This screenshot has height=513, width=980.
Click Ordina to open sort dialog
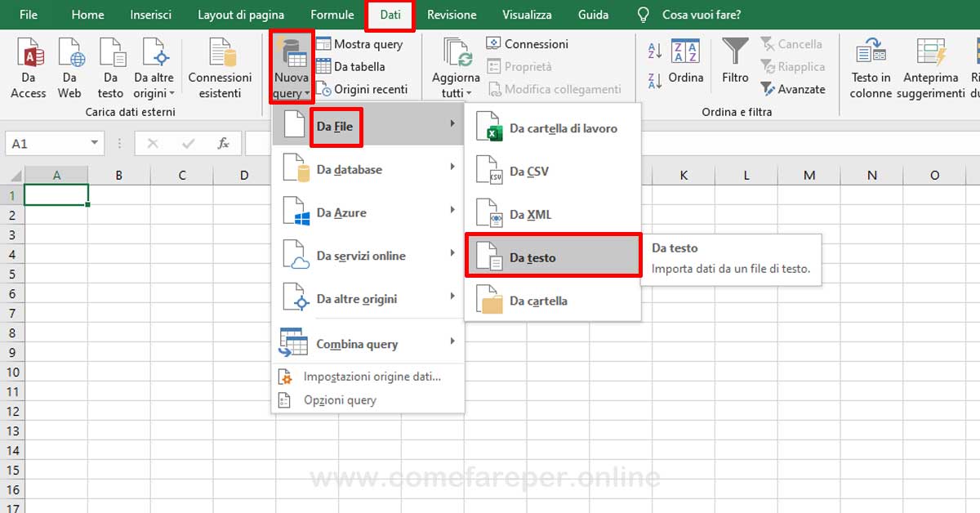[686, 78]
